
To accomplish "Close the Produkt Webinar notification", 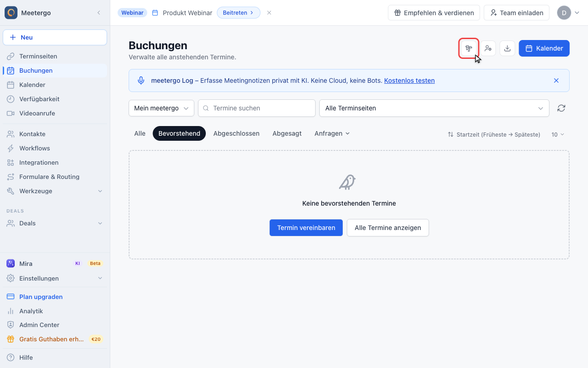I will click(x=269, y=13).
